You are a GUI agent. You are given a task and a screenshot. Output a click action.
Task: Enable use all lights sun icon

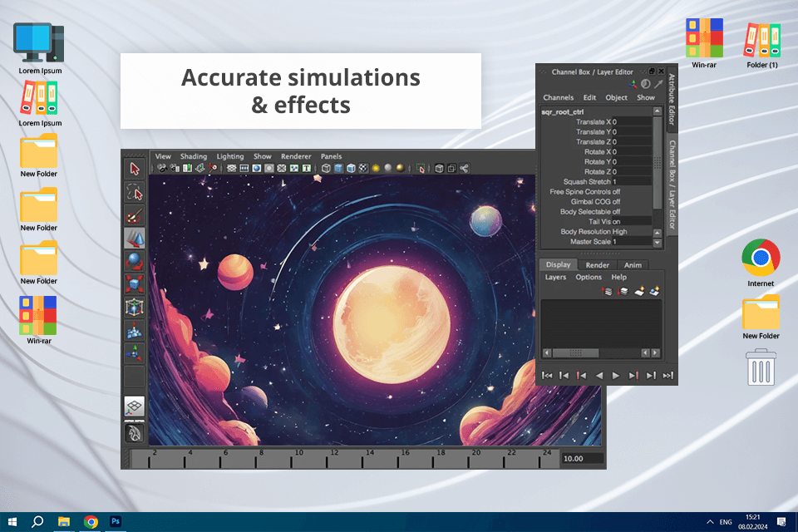coord(376,168)
